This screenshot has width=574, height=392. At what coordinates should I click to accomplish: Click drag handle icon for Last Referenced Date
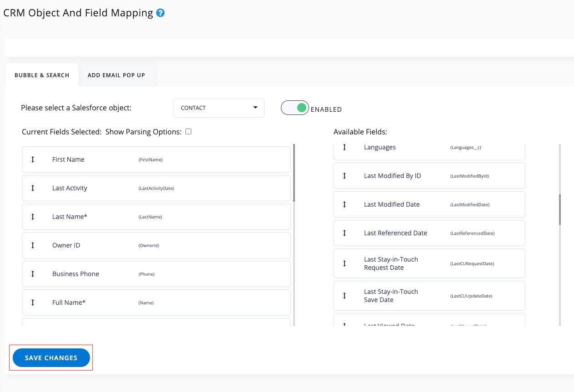(x=344, y=233)
